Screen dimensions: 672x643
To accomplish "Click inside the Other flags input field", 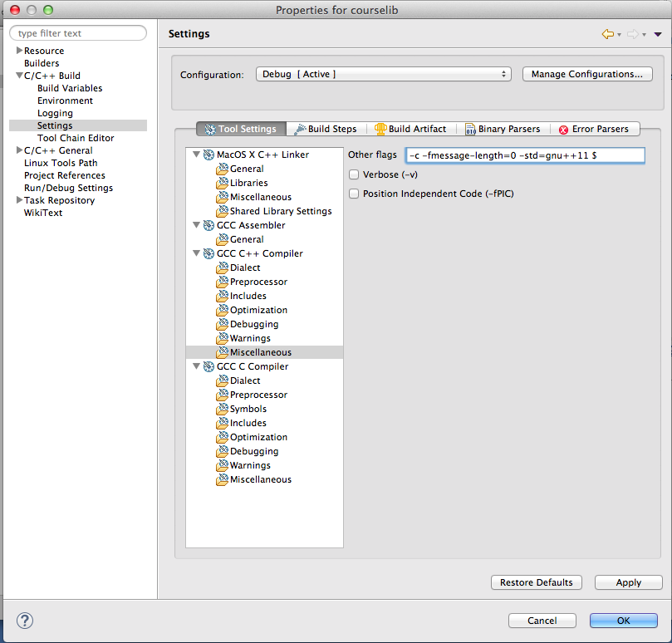I will (x=524, y=155).
